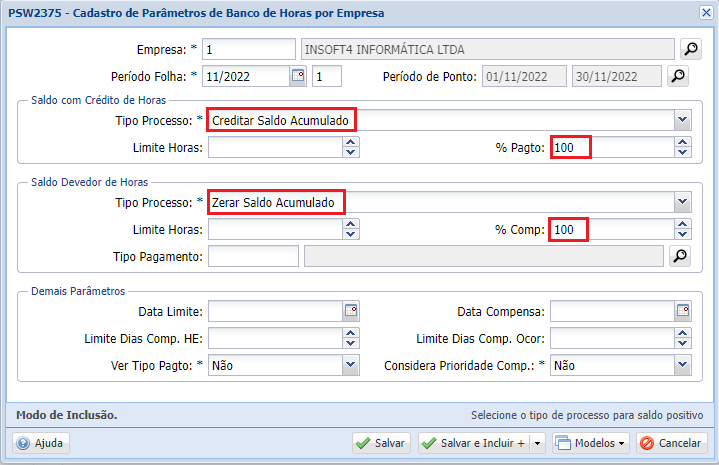Viewport: 719px width, 465px height.
Task: Decrease % Comp value with down arrow
Action: click(x=683, y=234)
